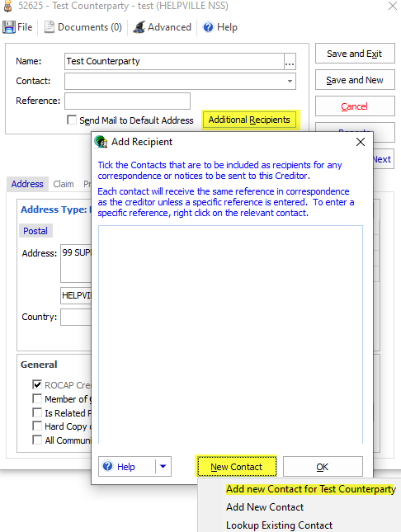Tick the Is Related checkbox

pos(37,412)
